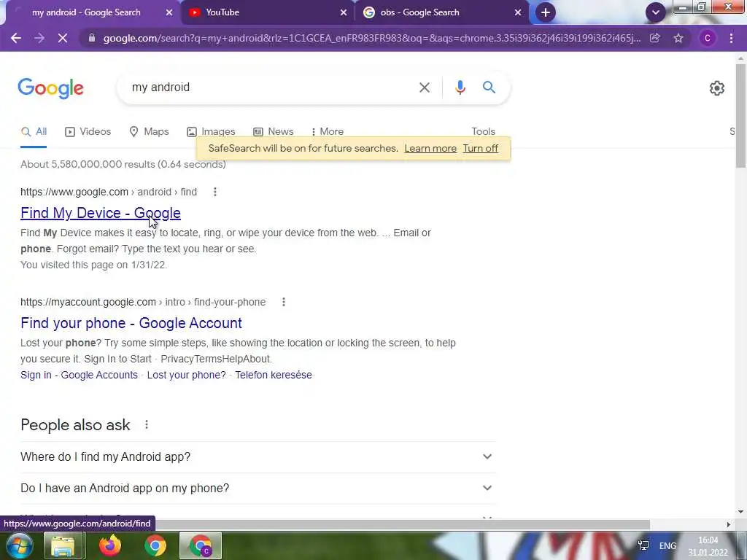The width and height of the screenshot is (747, 560).
Task: Open the Chrome three-dot menu
Action: point(731,38)
